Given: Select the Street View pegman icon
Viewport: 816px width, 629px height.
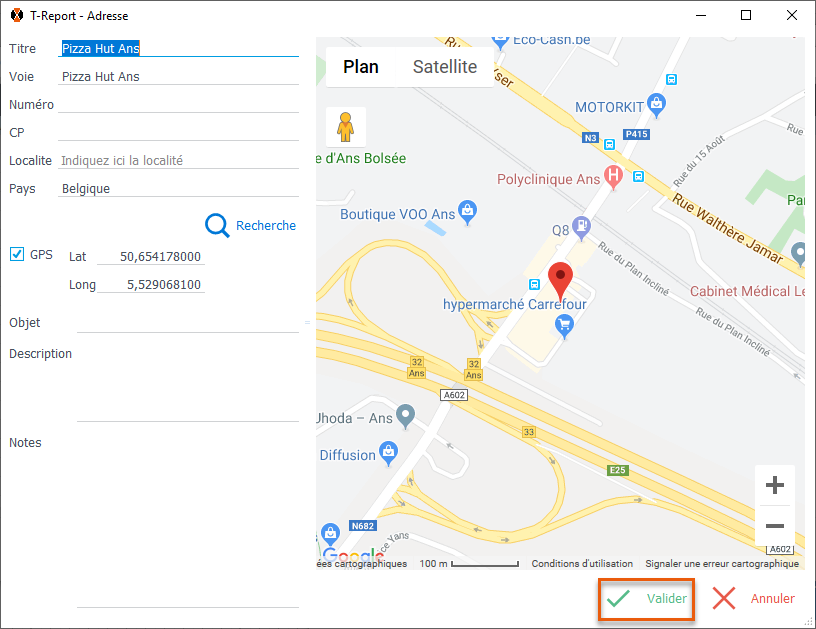Looking at the screenshot, I should pos(346,127).
